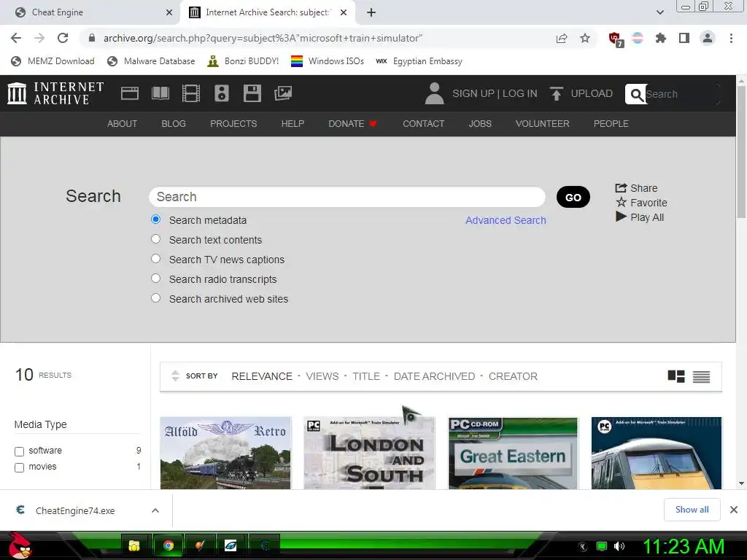Open the Great Eastern result thumbnail

click(513, 453)
